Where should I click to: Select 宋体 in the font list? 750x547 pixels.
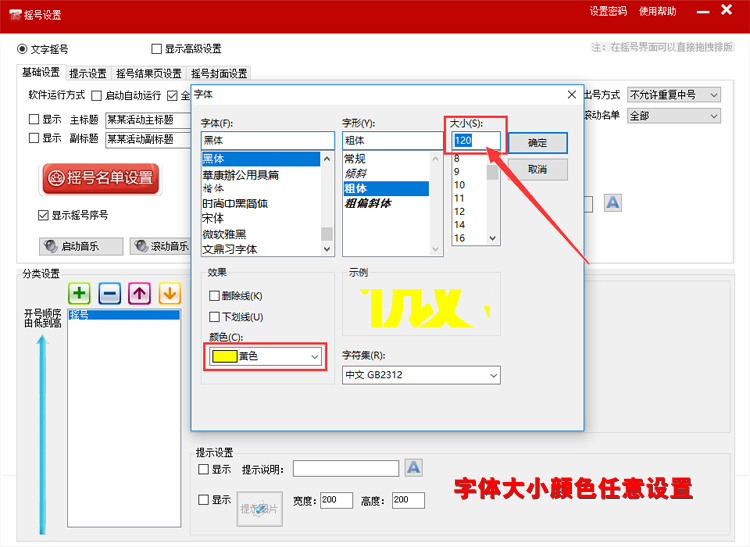213,218
